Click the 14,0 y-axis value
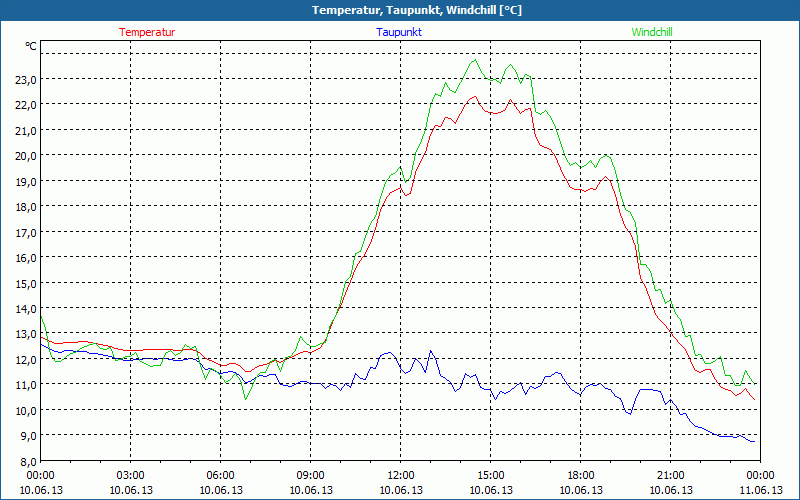This screenshot has height=500, width=800. click(27, 309)
